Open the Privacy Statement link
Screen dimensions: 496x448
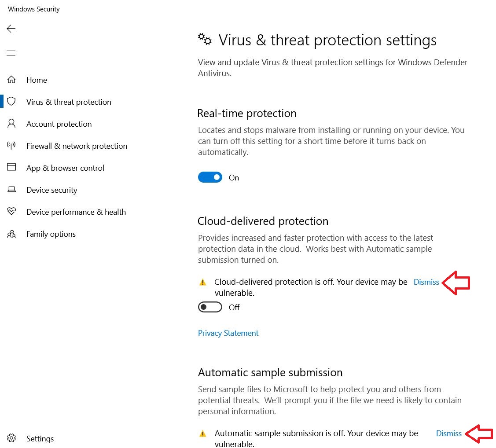228,333
